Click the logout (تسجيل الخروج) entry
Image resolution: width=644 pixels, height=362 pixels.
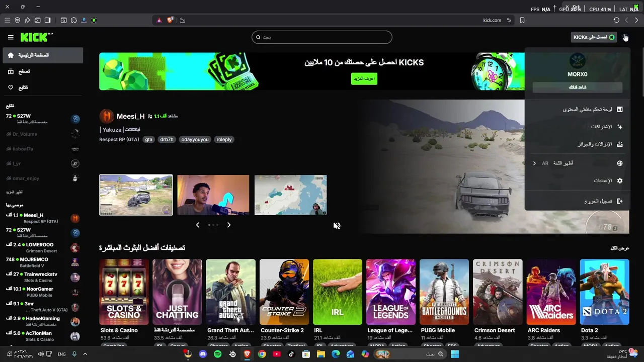(x=578, y=201)
